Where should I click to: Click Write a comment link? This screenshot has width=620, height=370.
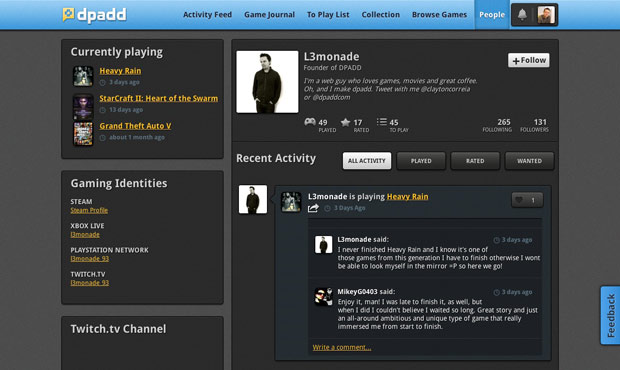(x=342, y=347)
